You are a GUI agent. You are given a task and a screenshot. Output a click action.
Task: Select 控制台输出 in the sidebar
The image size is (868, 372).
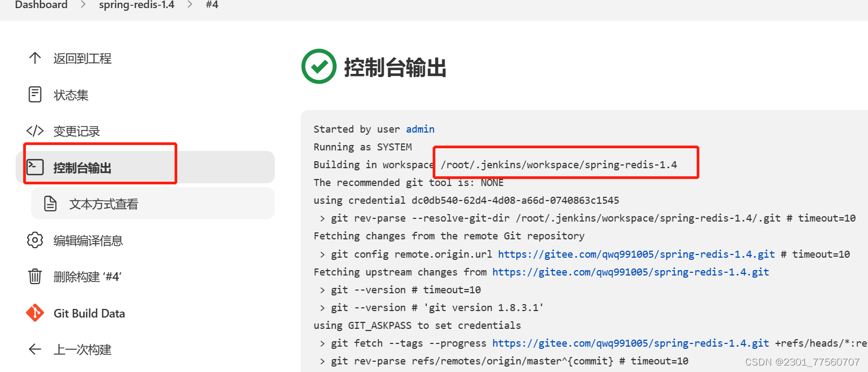click(x=145, y=167)
